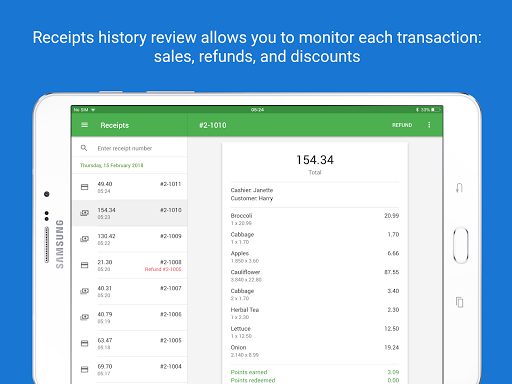Open the three-dot overflow menu
512x384 pixels.
coord(429,125)
